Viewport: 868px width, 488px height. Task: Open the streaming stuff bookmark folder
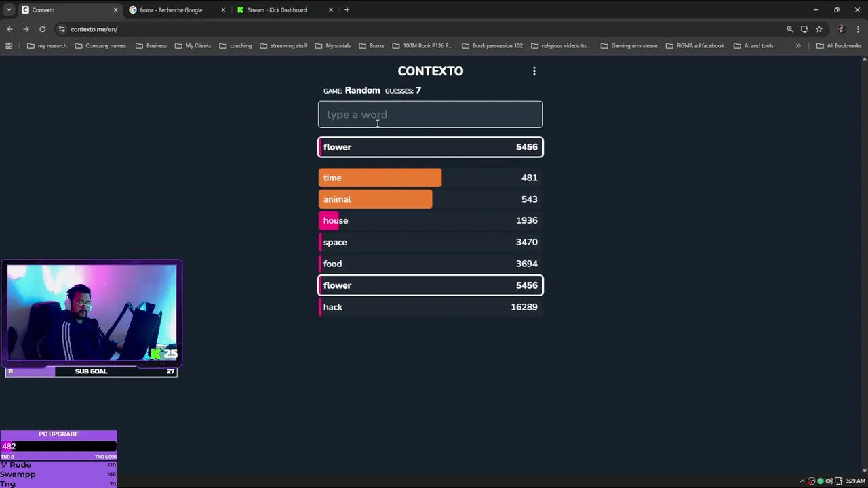click(283, 46)
